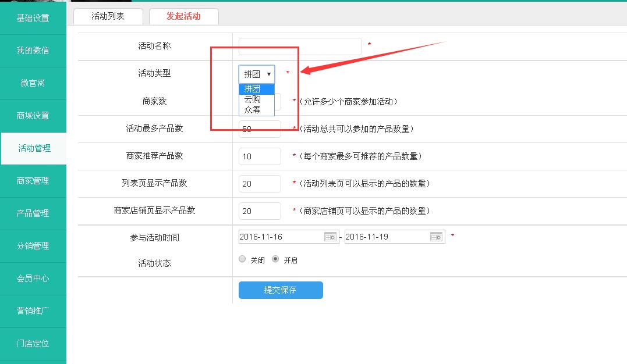Screen dimensions: 627x364
Task: Choose 云购 from the dropdown list
Action: 253,99
